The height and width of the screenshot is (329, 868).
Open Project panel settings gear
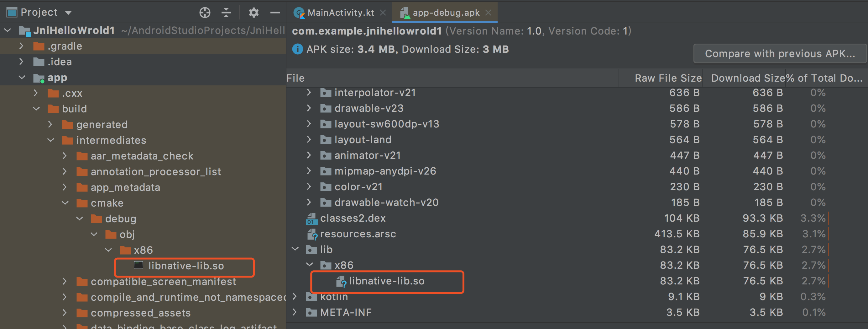point(254,13)
